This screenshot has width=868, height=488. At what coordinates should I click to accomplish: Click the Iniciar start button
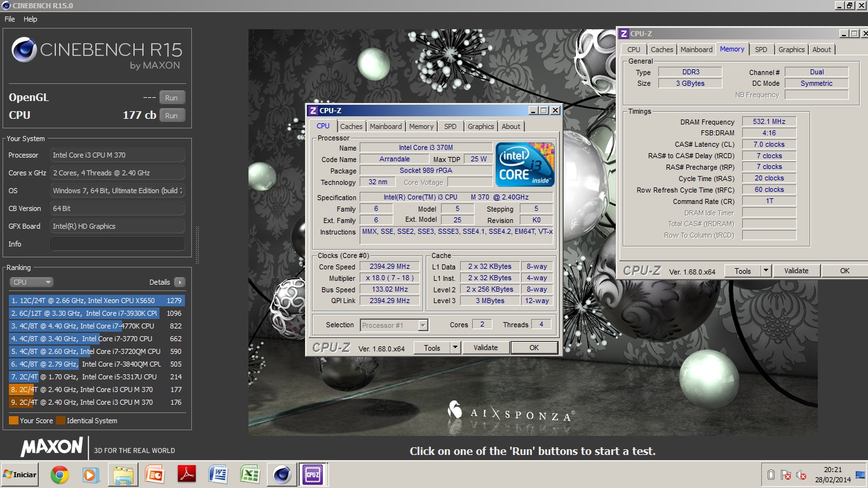tap(20, 475)
